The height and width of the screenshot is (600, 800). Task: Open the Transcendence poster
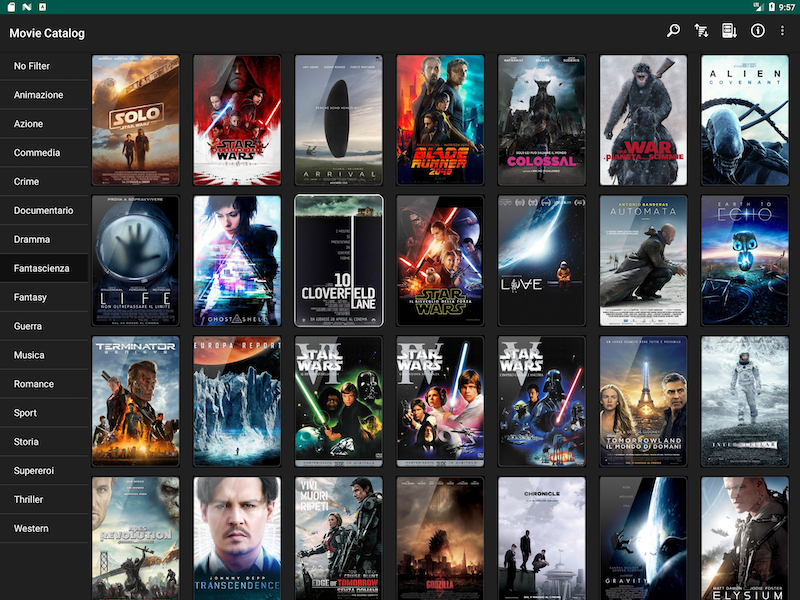coord(237,538)
